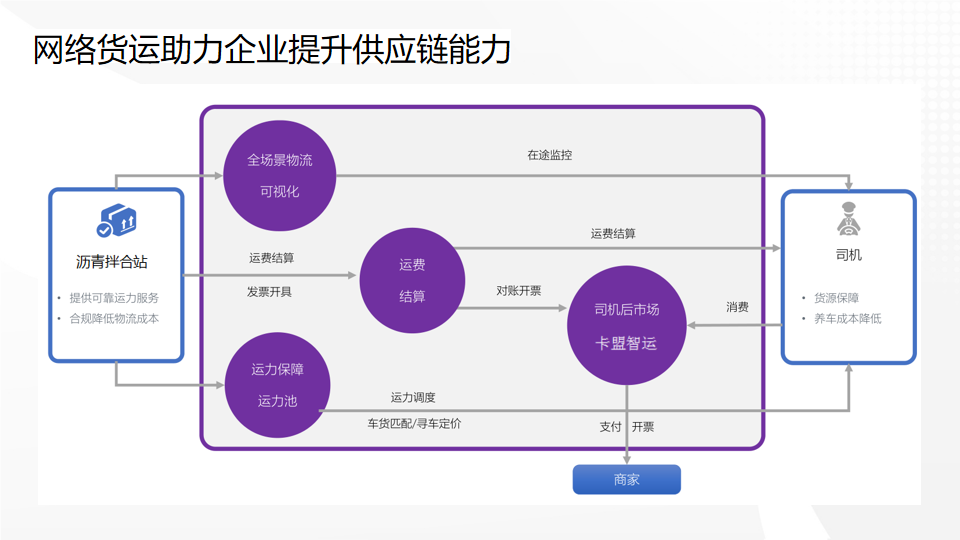Select the 全场景物流可视化 purple circle
Viewport: 960px width, 540px height.
pyautogui.click(x=279, y=176)
